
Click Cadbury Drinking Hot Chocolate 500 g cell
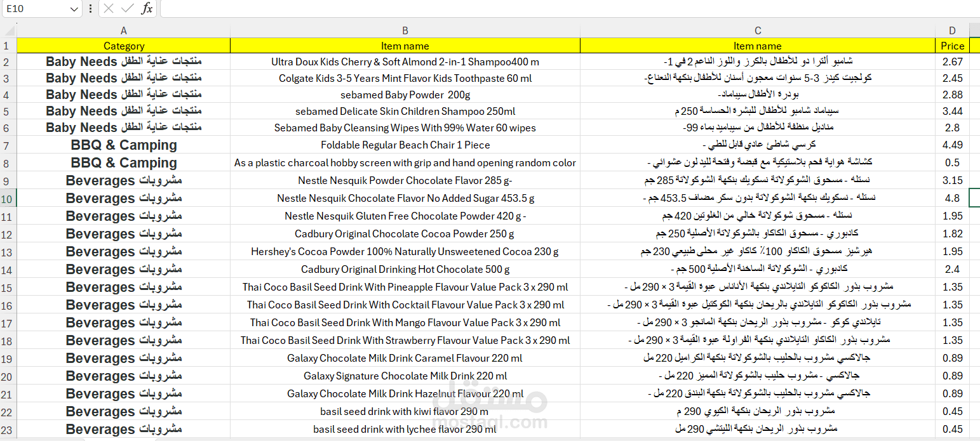pos(405,269)
